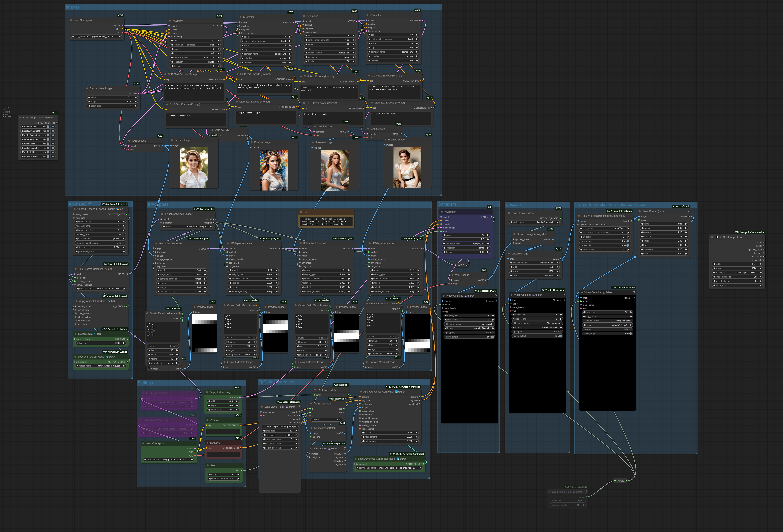Image resolution: width=783 pixels, height=532 pixels.
Task: Click the jump arrow for Enable Upscale
Action: tap(53, 144)
